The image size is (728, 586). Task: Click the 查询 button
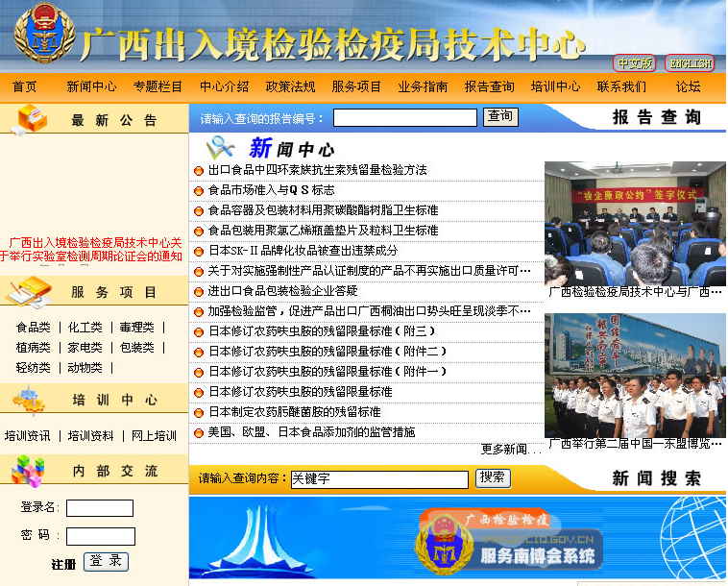(500, 116)
